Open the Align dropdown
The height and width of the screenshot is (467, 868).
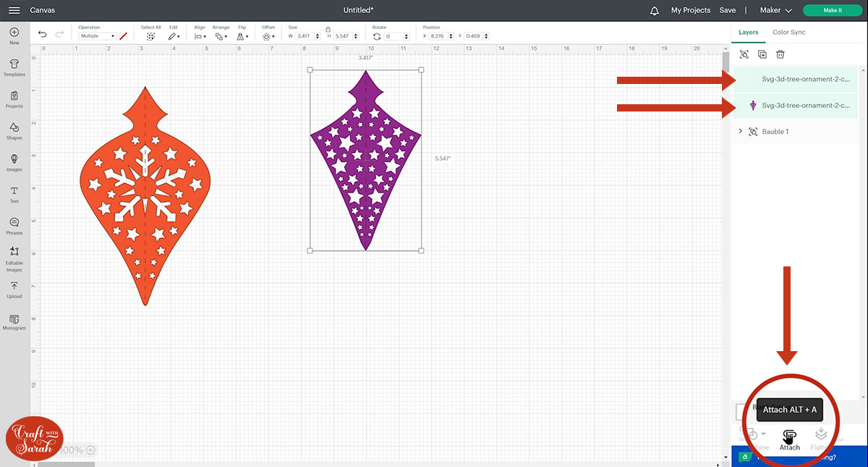200,36
